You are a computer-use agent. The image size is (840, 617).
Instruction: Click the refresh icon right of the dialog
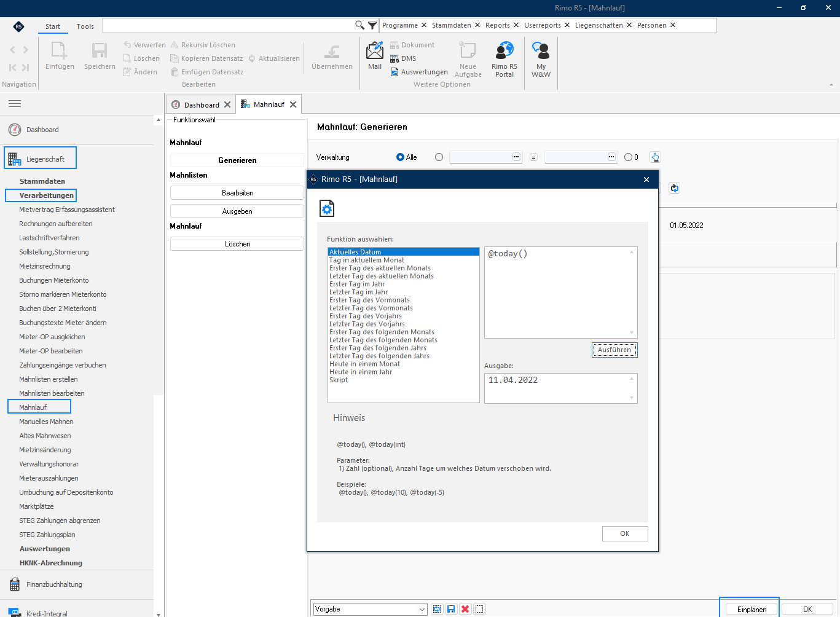click(675, 188)
